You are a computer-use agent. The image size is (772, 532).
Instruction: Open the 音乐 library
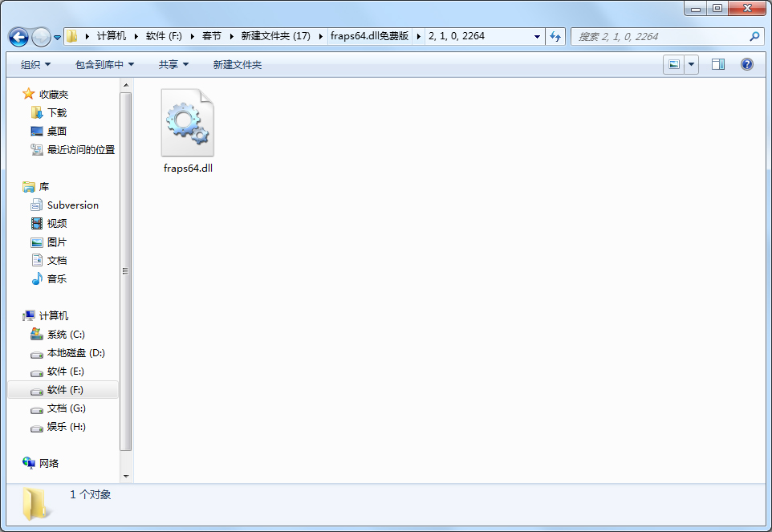[x=56, y=279]
